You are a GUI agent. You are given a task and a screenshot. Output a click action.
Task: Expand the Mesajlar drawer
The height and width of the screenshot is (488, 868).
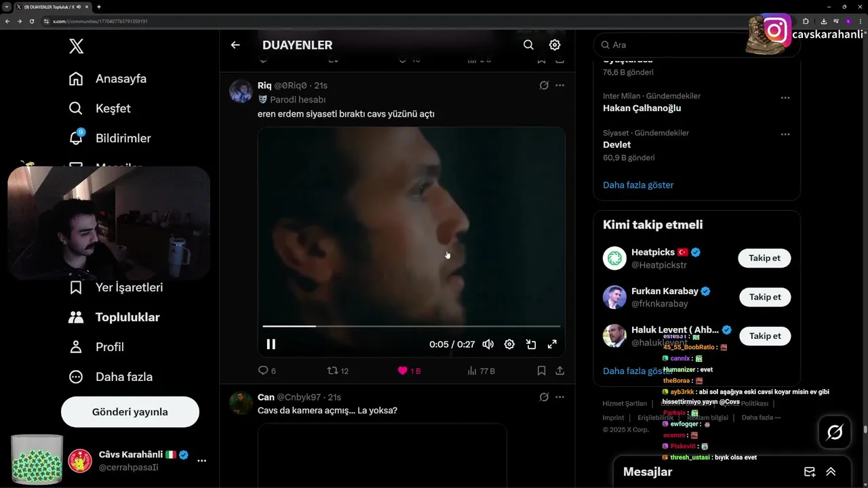point(831,472)
